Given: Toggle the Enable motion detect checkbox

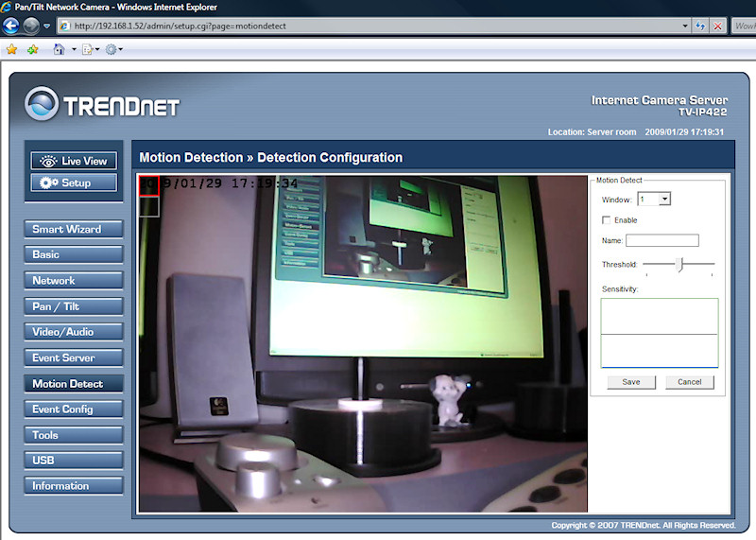Looking at the screenshot, I should (x=606, y=220).
